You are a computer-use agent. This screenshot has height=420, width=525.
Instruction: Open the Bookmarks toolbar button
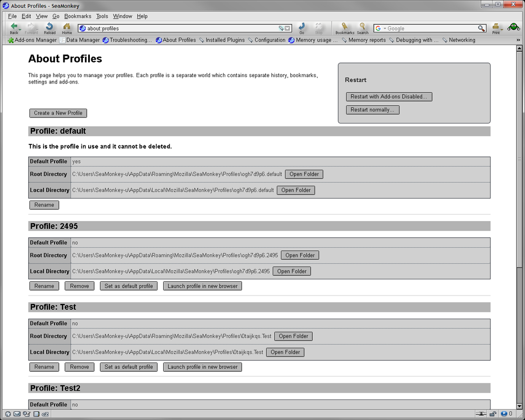[x=344, y=28]
